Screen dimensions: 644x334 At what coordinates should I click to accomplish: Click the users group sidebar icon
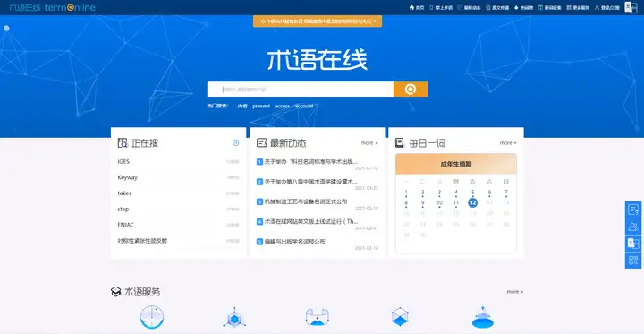(633, 227)
